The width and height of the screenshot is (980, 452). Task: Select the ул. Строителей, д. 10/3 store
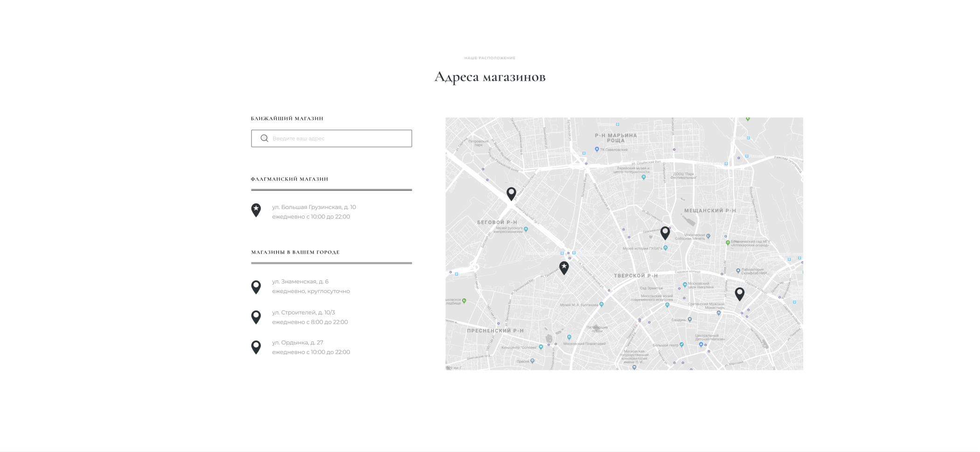304,313
